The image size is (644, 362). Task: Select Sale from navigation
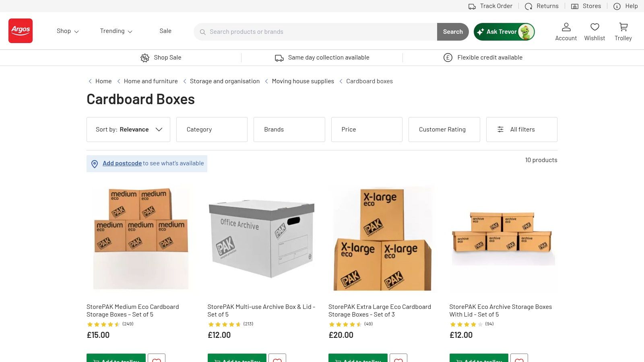pyautogui.click(x=165, y=31)
